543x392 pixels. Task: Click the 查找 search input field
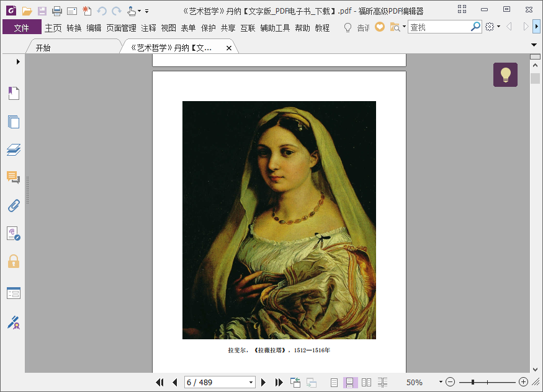point(439,27)
